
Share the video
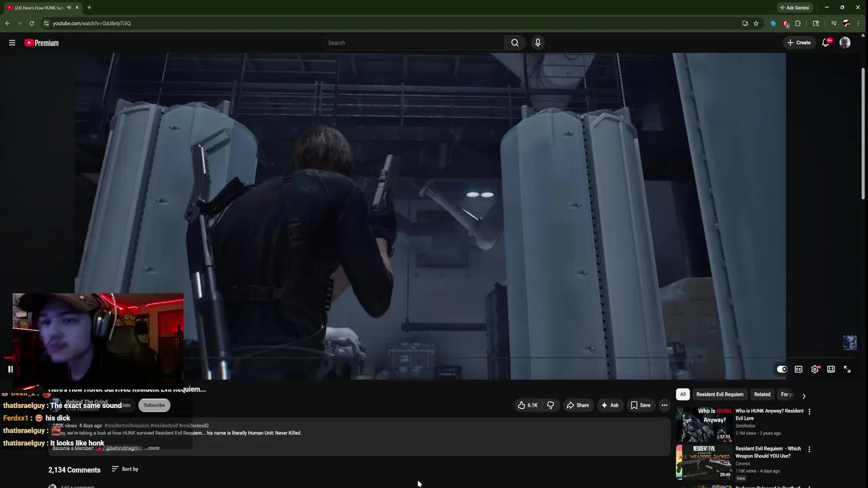[578, 405]
